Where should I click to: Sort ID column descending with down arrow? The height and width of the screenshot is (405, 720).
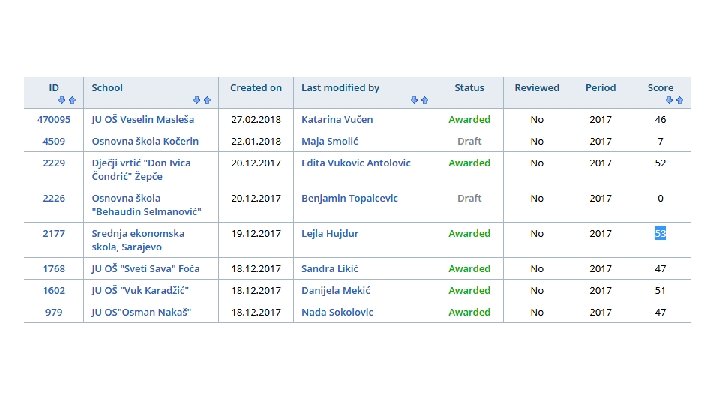pos(60,100)
